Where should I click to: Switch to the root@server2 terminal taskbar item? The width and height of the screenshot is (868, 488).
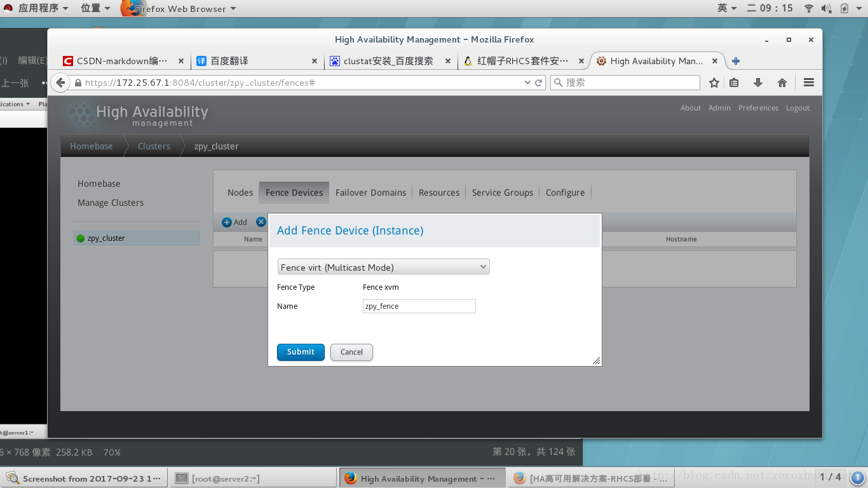(x=253, y=478)
